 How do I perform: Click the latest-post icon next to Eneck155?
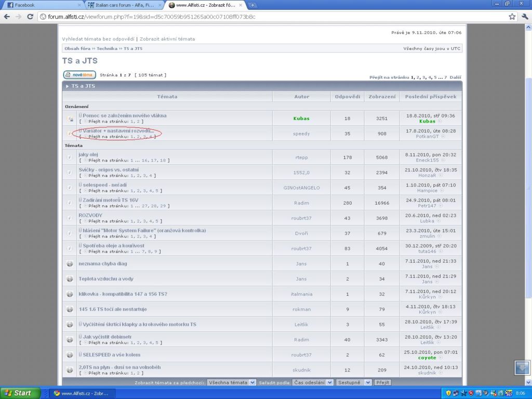(442, 160)
